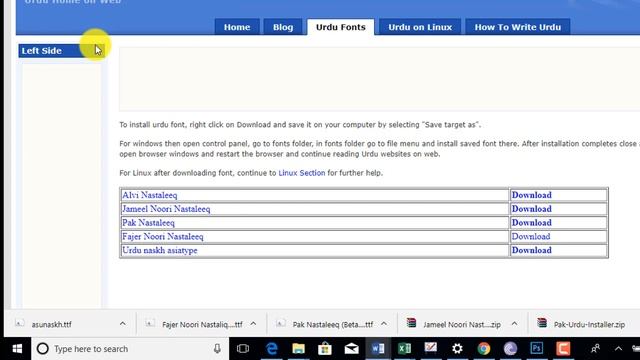The image size is (640, 360).
Task: Show hidden system tray icons
Action: point(618,349)
